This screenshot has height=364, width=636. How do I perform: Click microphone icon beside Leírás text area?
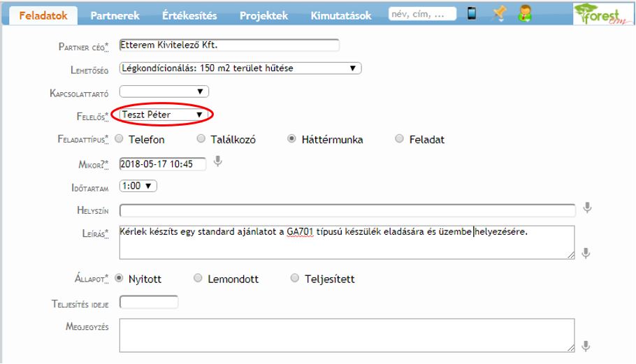click(586, 253)
